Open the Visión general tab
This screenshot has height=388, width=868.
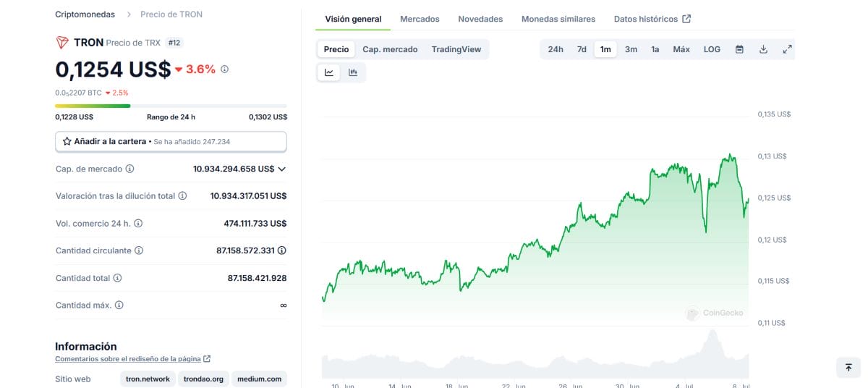click(353, 19)
